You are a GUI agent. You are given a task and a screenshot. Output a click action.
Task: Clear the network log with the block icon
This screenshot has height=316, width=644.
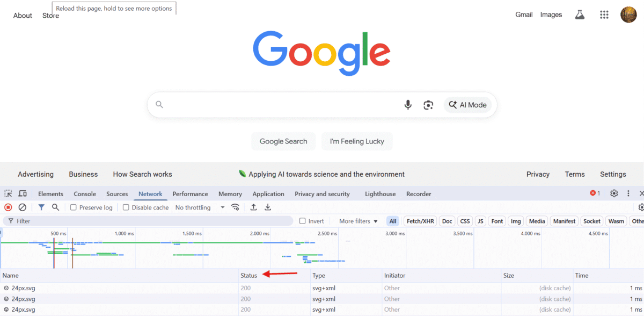click(21, 207)
